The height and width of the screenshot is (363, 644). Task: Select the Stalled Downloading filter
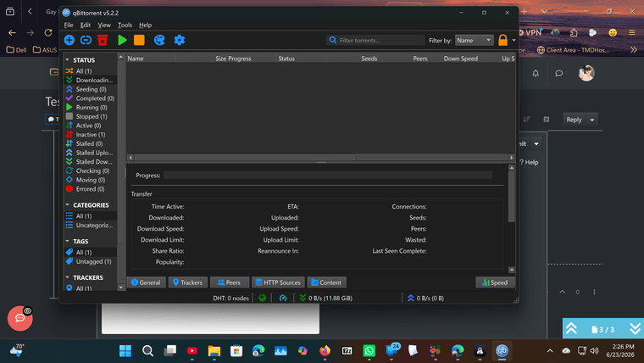[x=91, y=161]
